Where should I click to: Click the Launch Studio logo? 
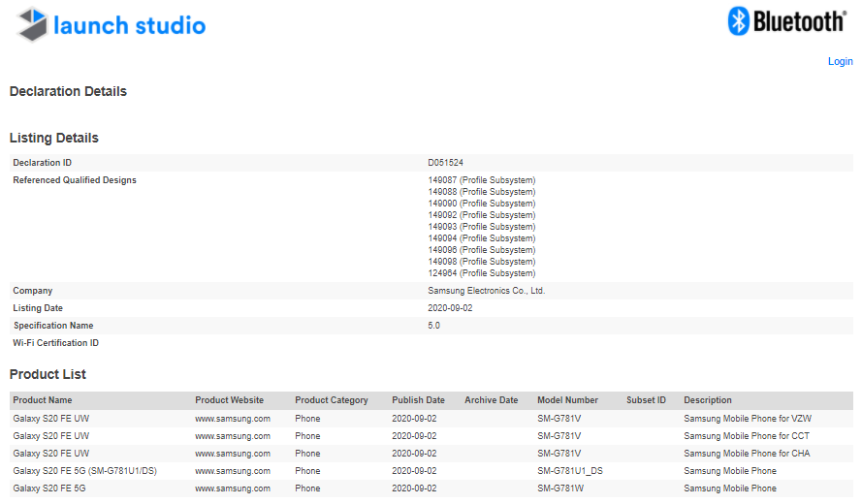point(112,25)
